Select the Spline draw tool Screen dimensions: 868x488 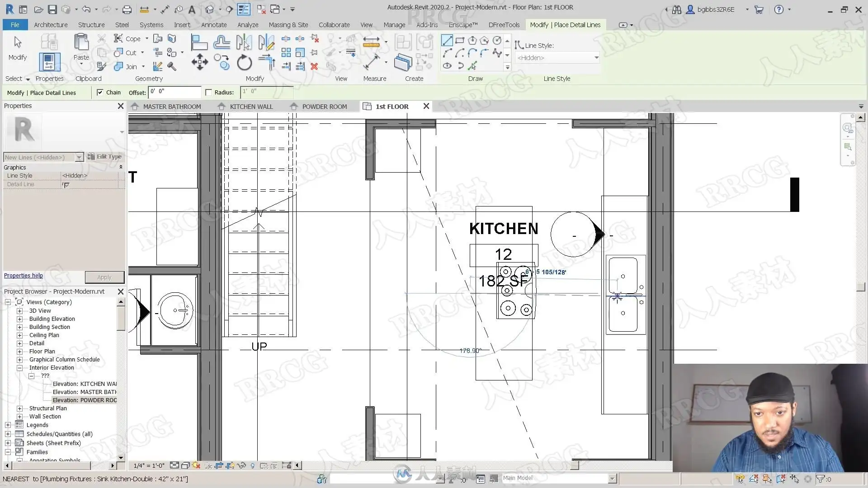497,53
